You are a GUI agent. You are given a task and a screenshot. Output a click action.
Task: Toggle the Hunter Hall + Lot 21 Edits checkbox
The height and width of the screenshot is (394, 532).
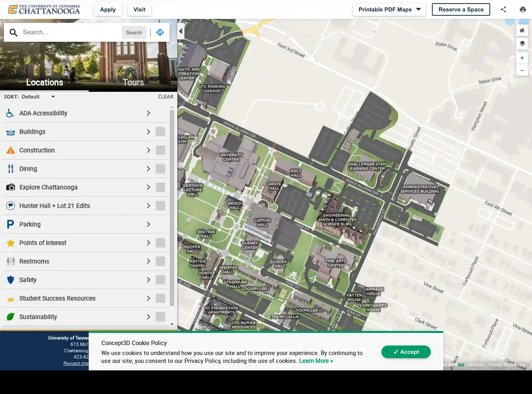coord(160,206)
